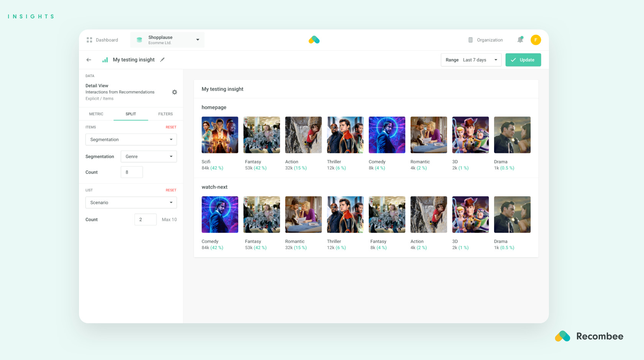Open watch-next Romantic thumbnail
This screenshot has width=644, height=360.
tap(304, 215)
